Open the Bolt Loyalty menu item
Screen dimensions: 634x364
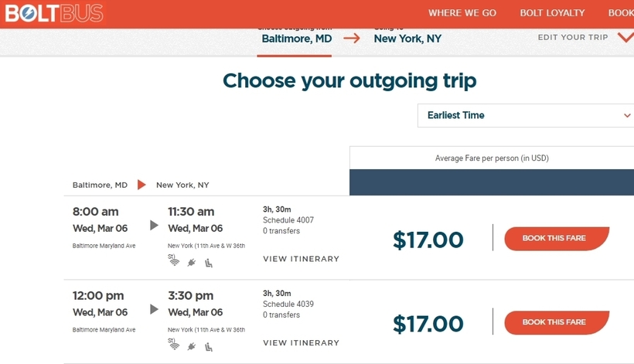pos(552,13)
